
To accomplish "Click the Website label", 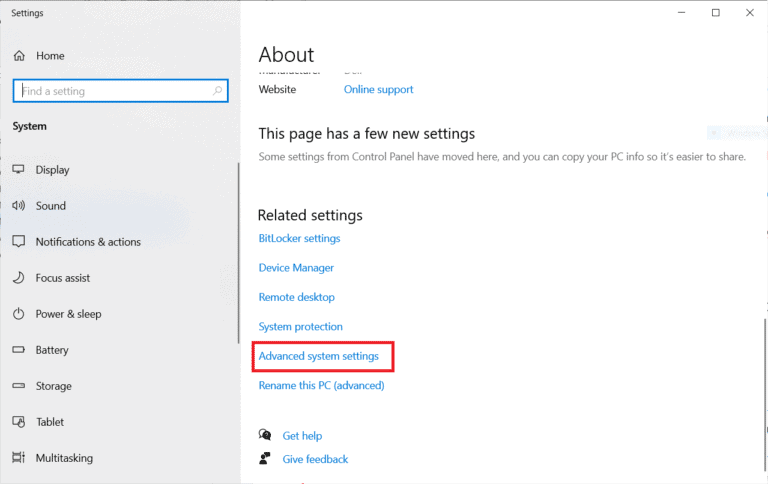I will point(277,90).
